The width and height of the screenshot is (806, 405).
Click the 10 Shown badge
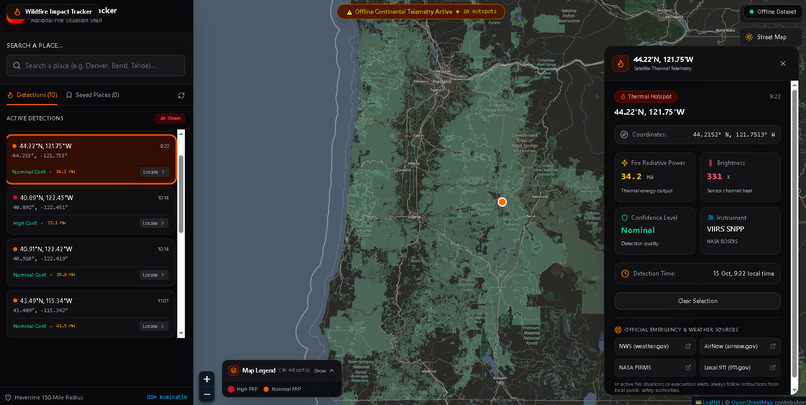tap(170, 118)
